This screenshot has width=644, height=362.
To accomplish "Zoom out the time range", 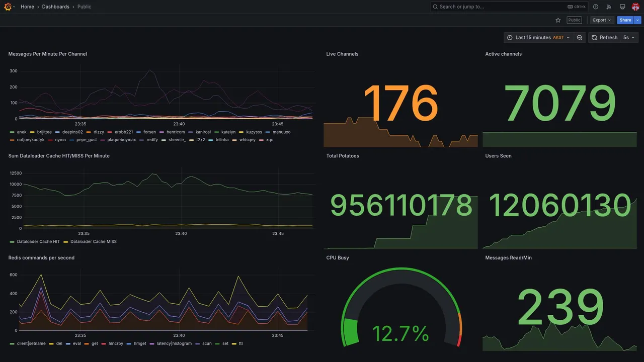I will coord(580,38).
